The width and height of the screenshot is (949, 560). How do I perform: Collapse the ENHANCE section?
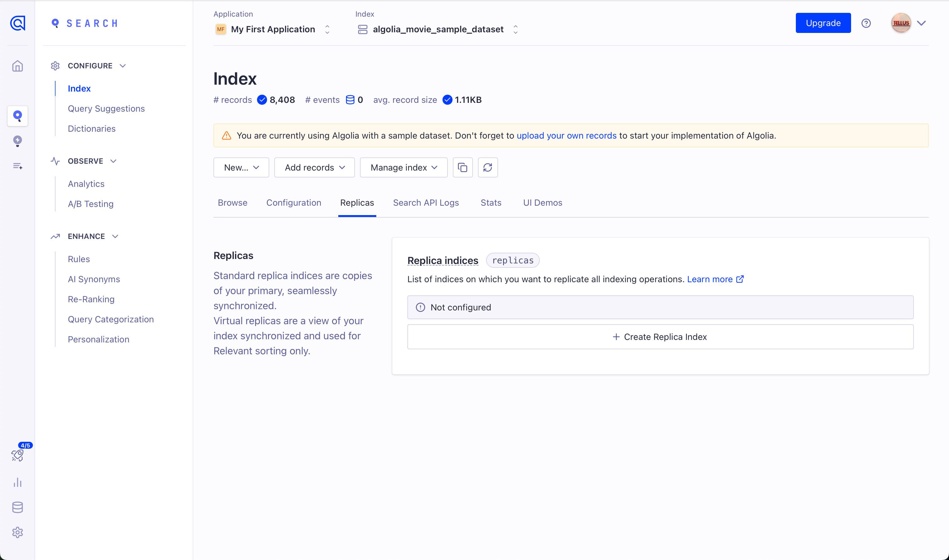click(x=115, y=236)
